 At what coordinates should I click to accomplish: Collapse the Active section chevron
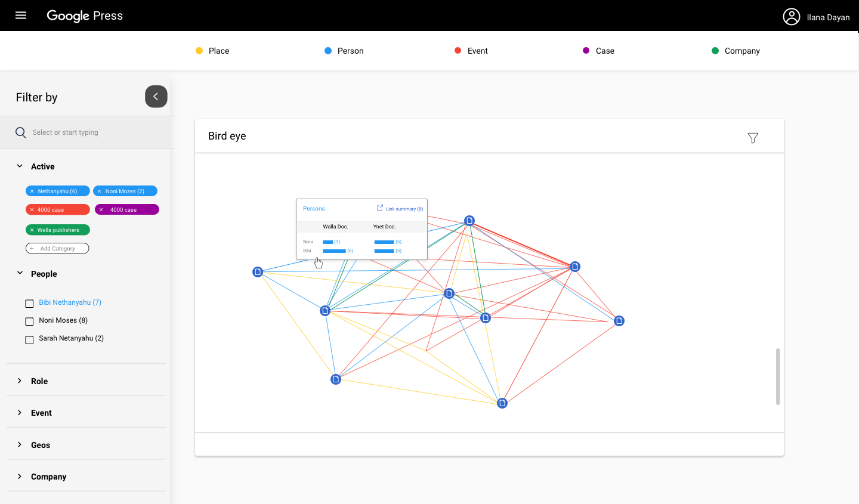click(20, 166)
